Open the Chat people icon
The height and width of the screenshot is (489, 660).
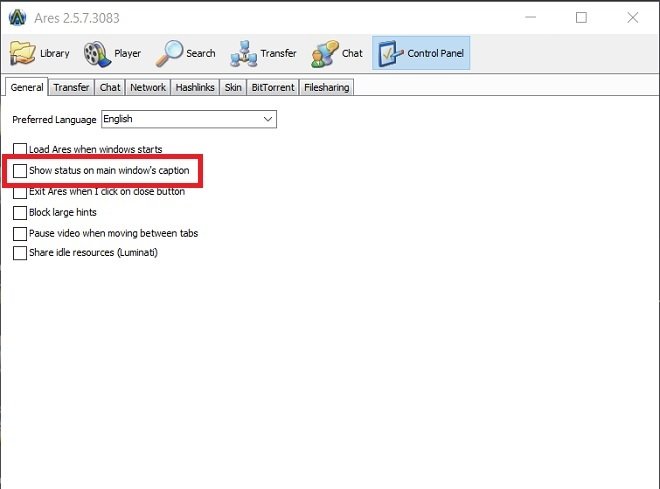coord(325,53)
